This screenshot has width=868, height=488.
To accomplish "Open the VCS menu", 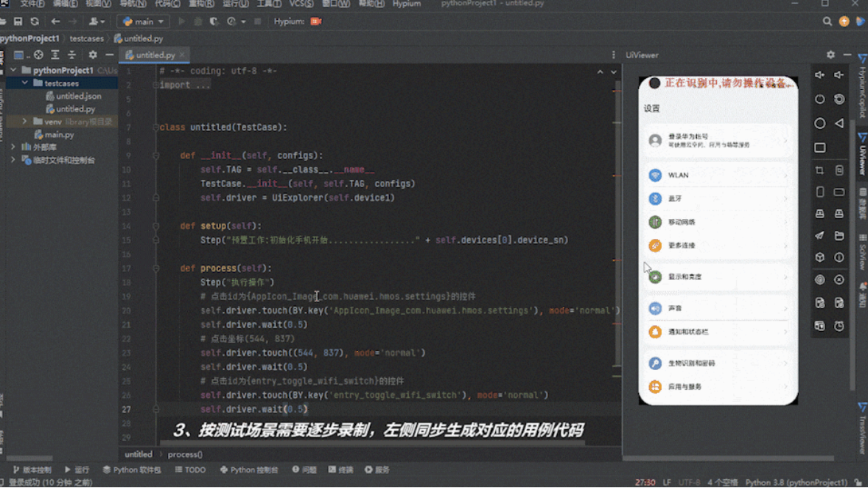I will 301,4.
